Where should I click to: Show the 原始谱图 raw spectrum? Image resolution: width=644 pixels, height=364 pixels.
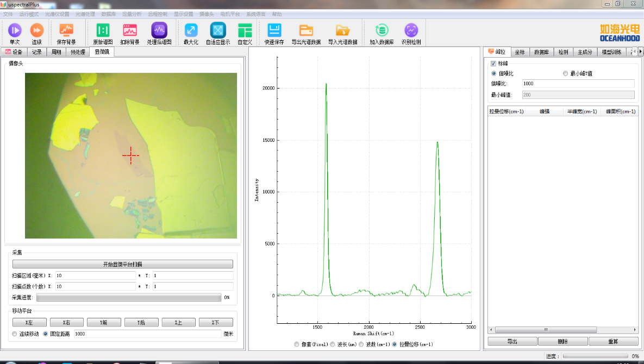pos(103,30)
